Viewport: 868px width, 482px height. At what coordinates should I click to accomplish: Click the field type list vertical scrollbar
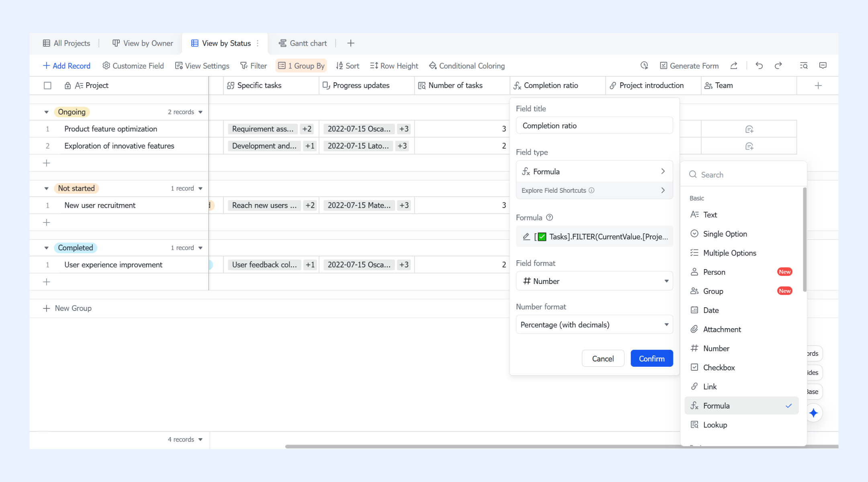pos(805,239)
